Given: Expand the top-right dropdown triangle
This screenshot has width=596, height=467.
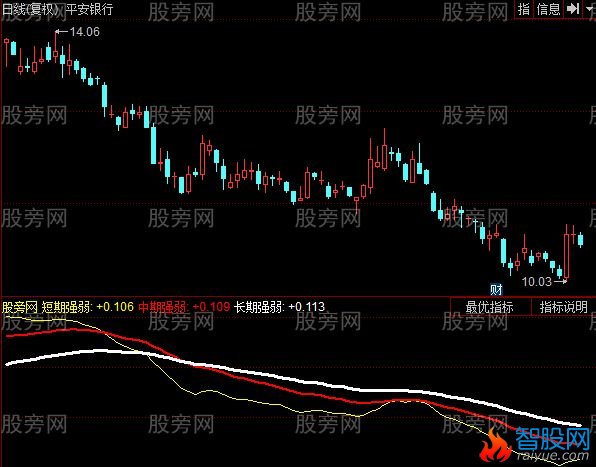Looking at the screenshot, I should coord(590,9).
